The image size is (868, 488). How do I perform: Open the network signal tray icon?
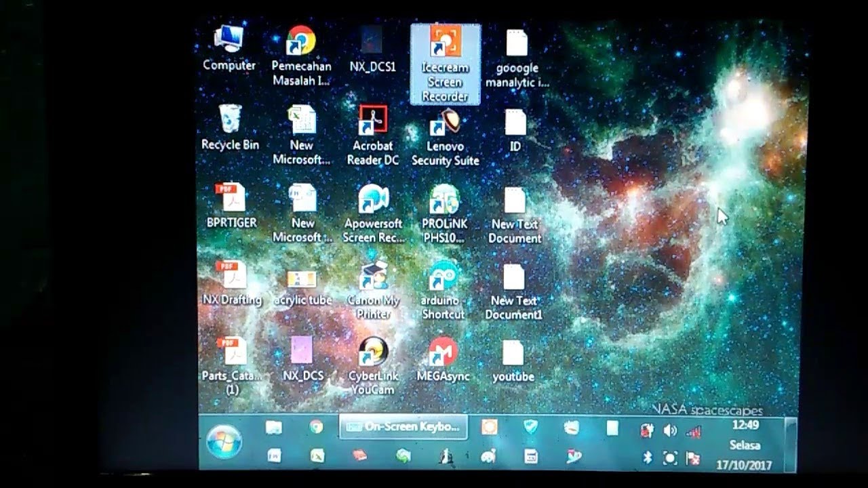tap(693, 431)
